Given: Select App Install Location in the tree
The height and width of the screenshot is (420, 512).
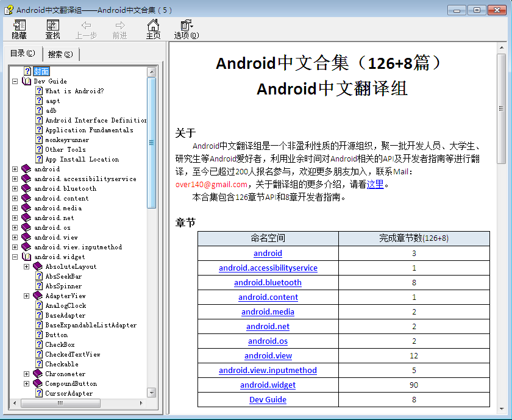Looking at the screenshot, I should coord(82,159).
